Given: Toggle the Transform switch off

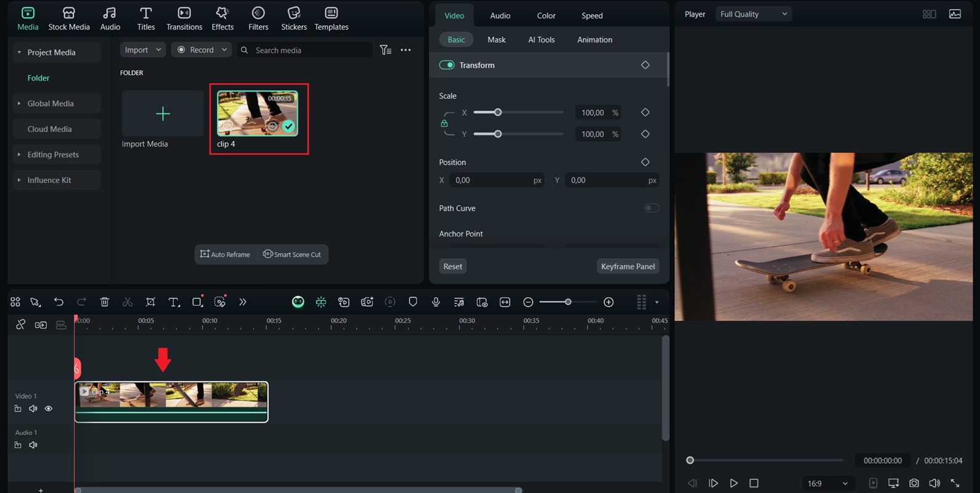Looking at the screenshot, I should [447, 65].
